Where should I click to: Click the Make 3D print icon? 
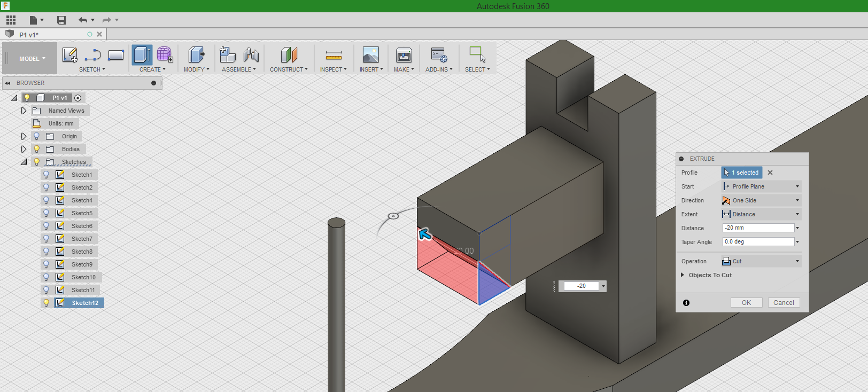click(x=404, y=55)
